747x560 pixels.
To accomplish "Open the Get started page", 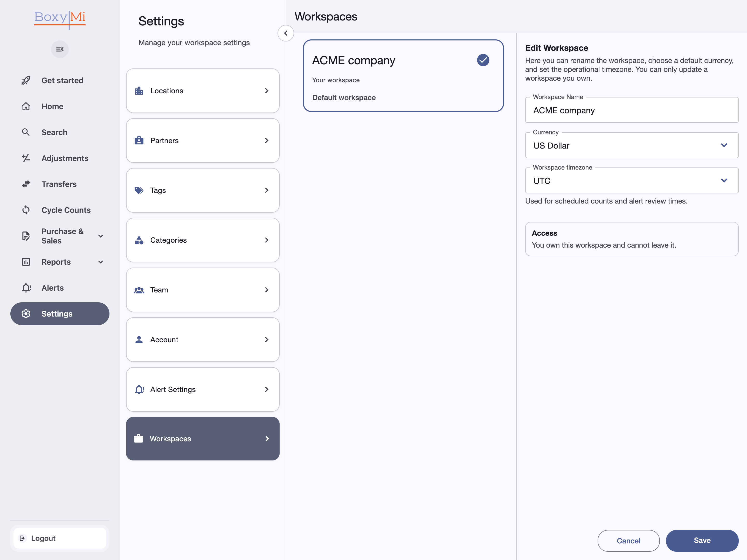I will (x=60, y=80).
